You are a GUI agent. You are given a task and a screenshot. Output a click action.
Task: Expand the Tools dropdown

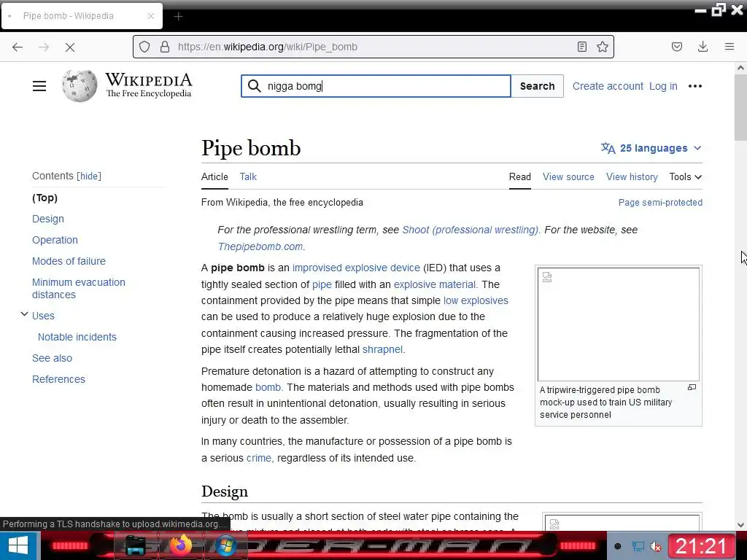pyautogui.click(x=685, y=176)
